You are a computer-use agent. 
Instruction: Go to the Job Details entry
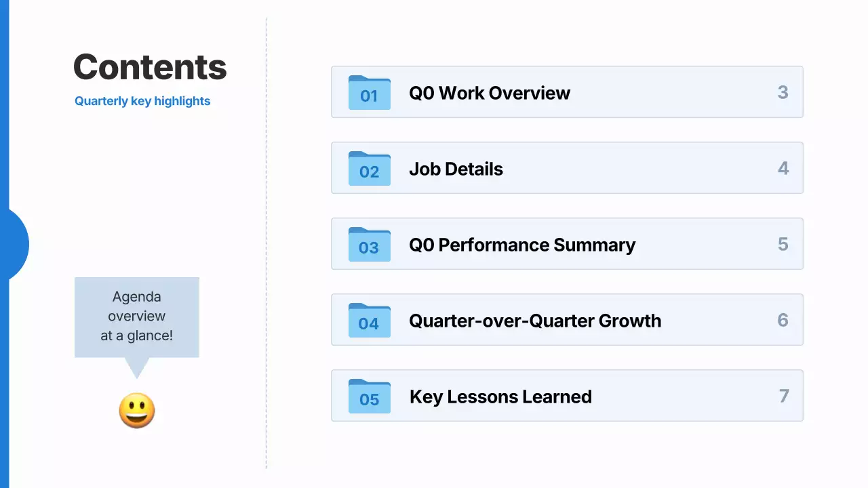click(456, 169)
